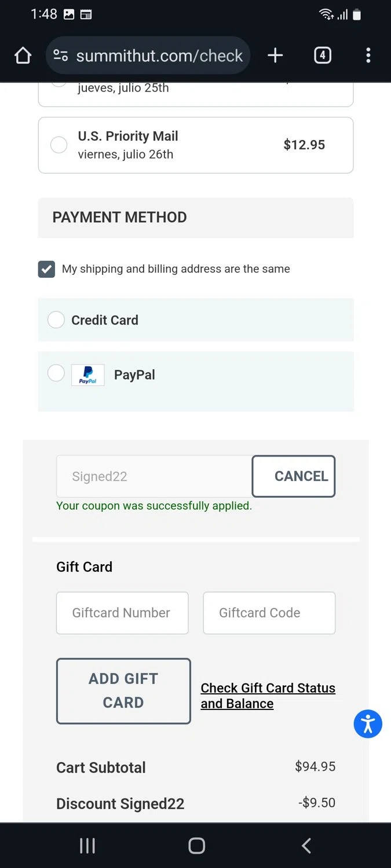Open a new tab with plus icon
The width and height of the screenshot is (391, 868).
click(x=275, y=56)
